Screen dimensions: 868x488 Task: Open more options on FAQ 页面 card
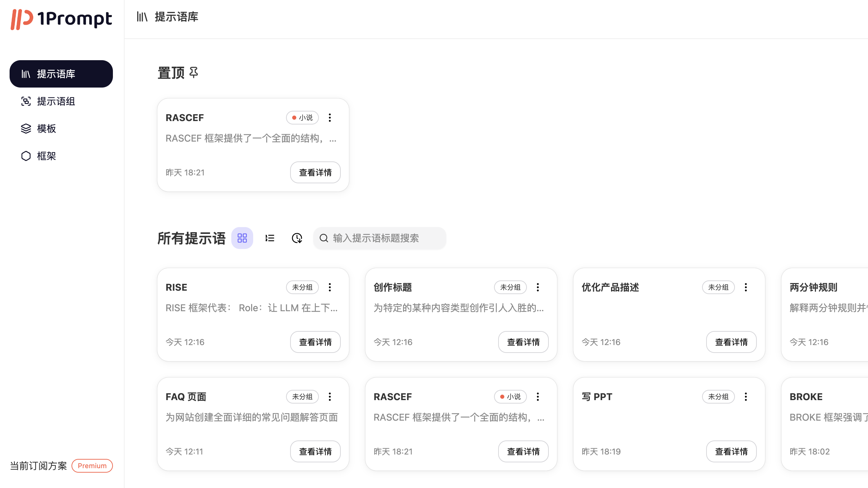(330, 397)
